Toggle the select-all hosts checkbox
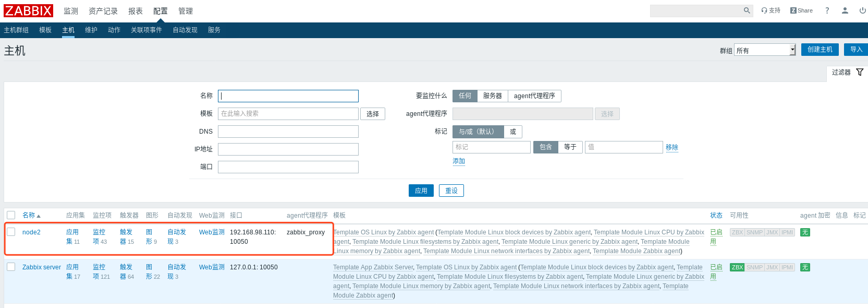 (x=11, y=215)
